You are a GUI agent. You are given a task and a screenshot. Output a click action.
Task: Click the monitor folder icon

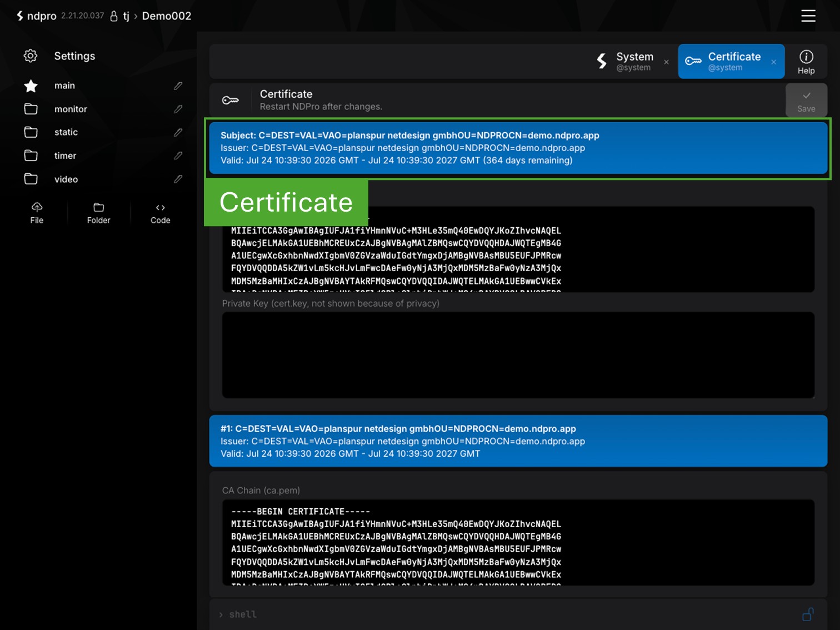pos(31,109)
